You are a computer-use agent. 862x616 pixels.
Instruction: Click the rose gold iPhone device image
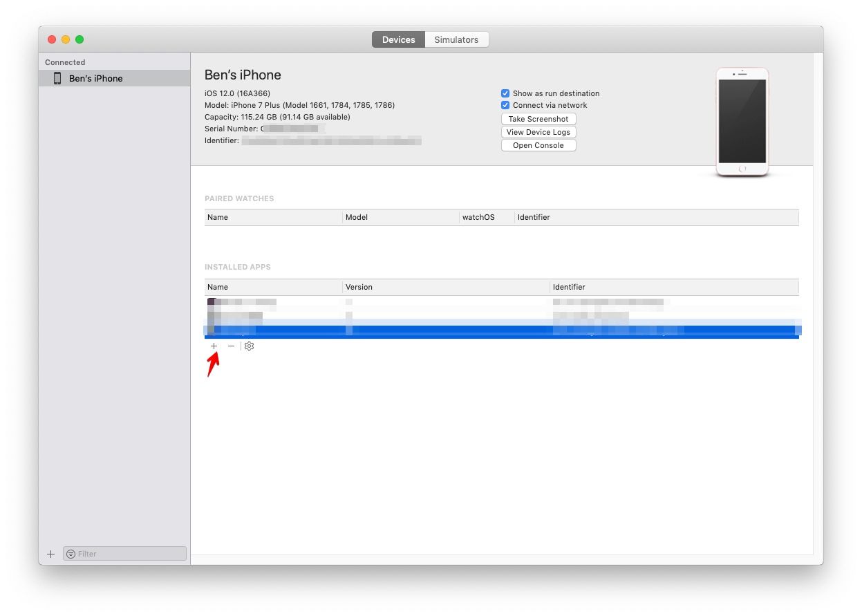point(742,121)
